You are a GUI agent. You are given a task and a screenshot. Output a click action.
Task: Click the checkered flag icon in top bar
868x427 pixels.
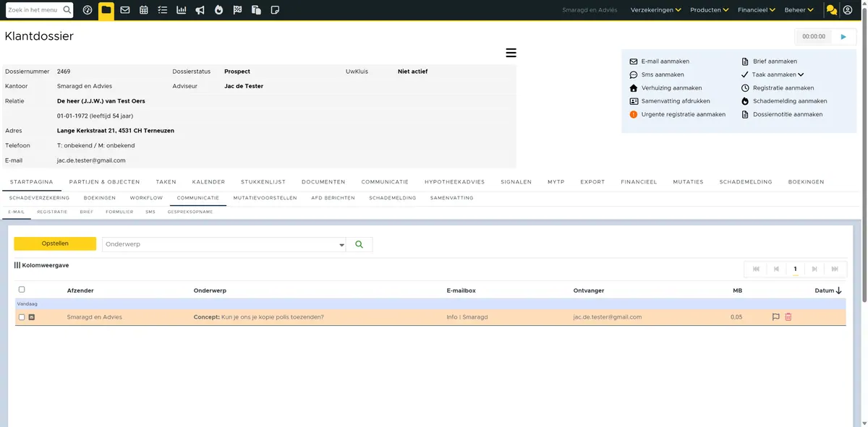click(237, 10)
